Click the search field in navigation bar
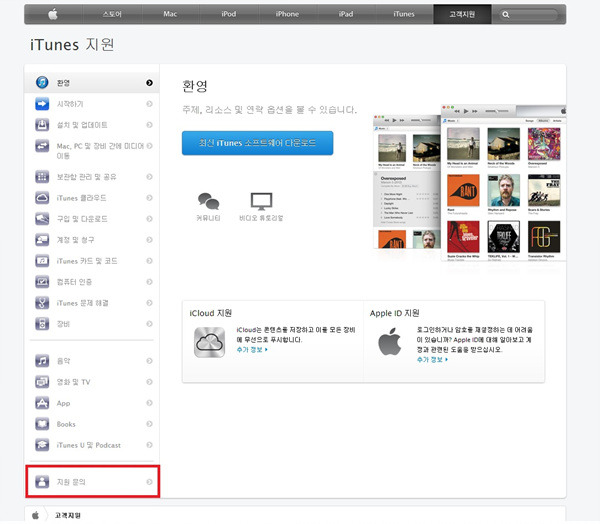 (x=528, y=15)
